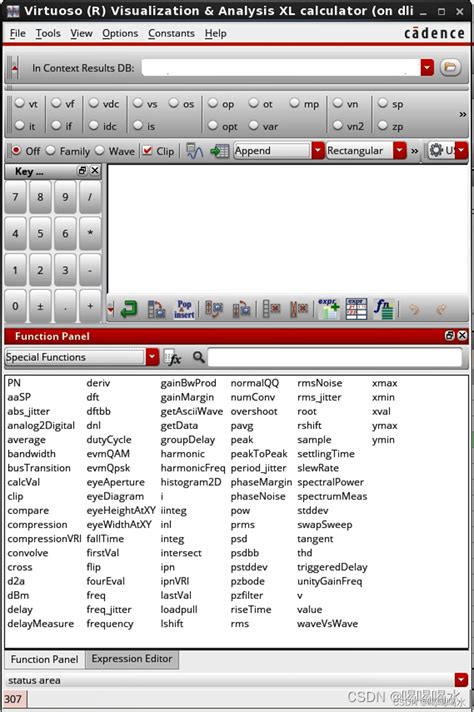
Task: Select the op radio button
Action: click(x=212, y=103)
